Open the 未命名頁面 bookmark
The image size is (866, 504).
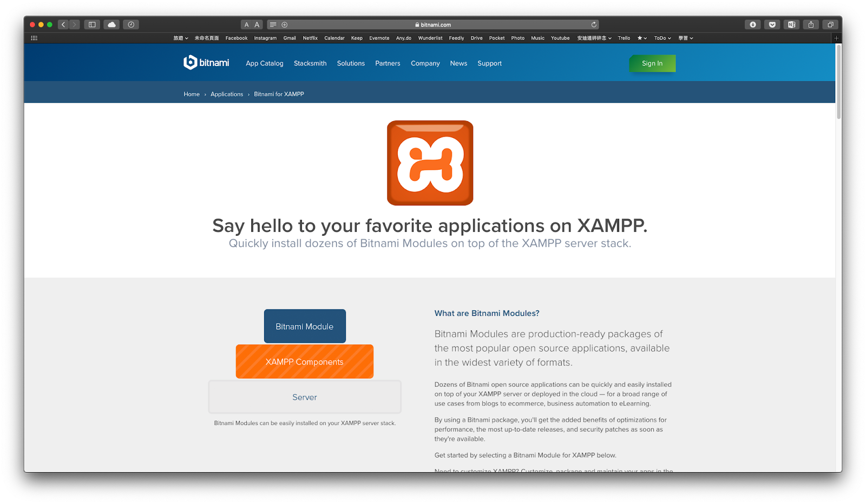207,38
